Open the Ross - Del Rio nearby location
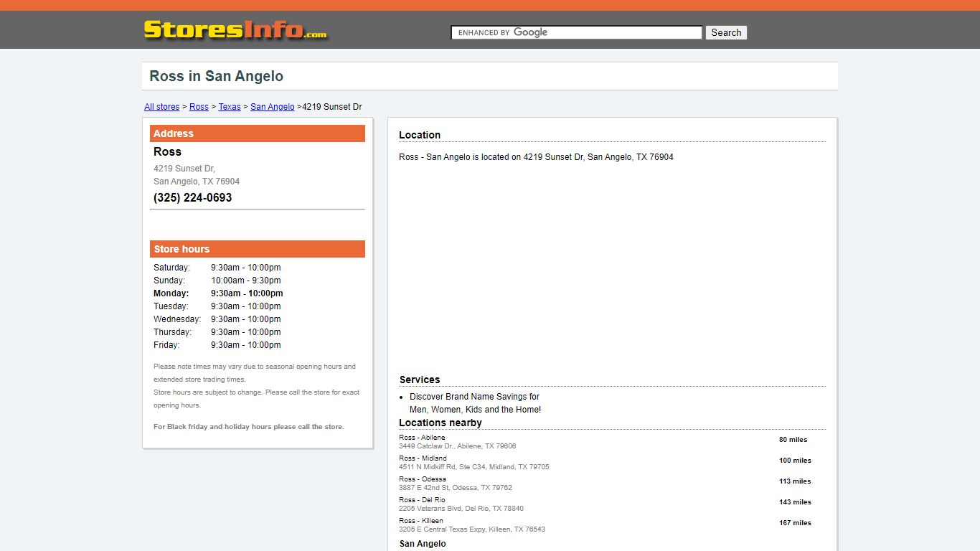Image resolution: width=980 pixels, height=551 pixels. pos(422,500)
